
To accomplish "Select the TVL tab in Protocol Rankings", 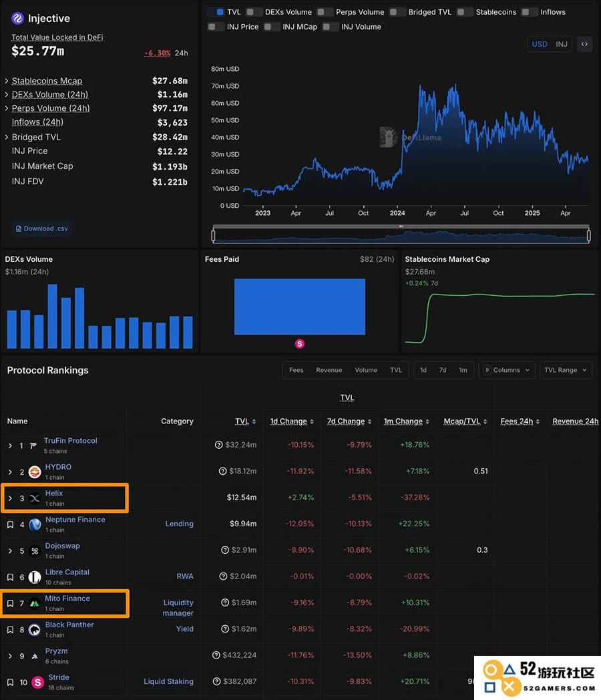I will click(x=396, y=370).
